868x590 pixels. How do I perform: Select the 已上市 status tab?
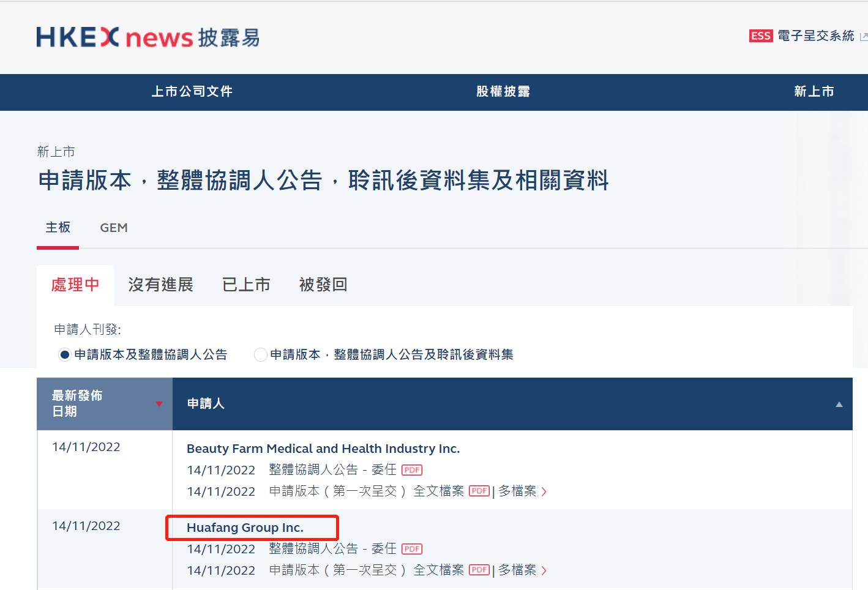[246, 285]
